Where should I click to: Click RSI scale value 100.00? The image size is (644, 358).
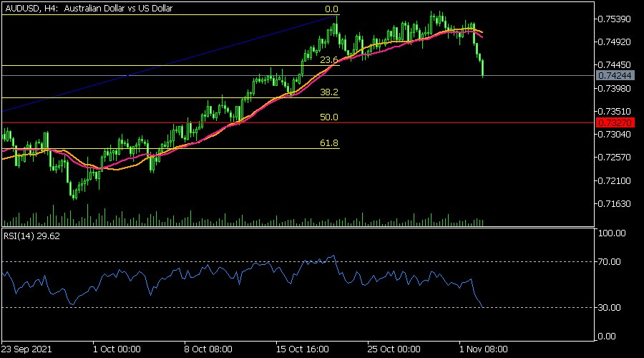pos(612,233)
